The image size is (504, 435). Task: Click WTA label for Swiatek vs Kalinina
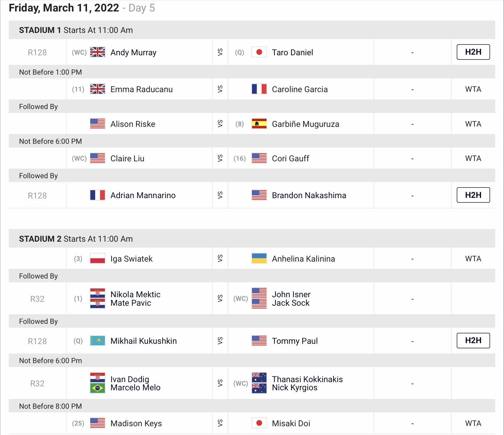(x=473, y=259)
